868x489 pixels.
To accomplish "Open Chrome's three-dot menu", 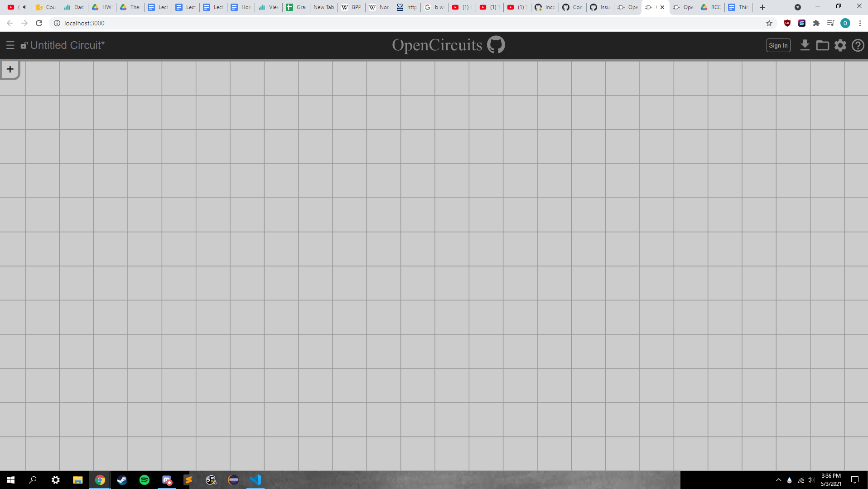I will tap(860, 23).
